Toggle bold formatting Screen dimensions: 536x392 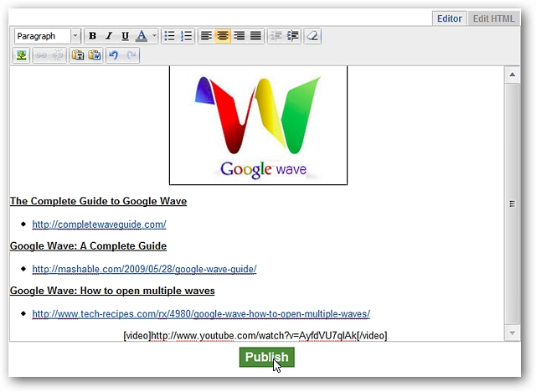[92, 36]
